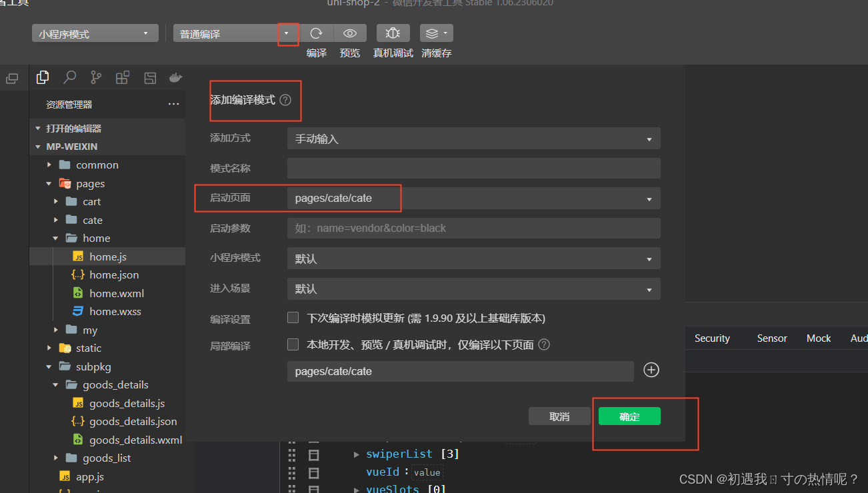Click the stacked windows icon at far left
This screenshot has height=493, width=868.
coord(12,79)
